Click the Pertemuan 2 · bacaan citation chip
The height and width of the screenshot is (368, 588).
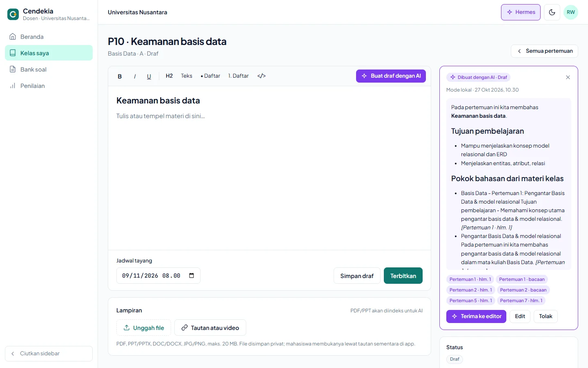tap(523, 290)
